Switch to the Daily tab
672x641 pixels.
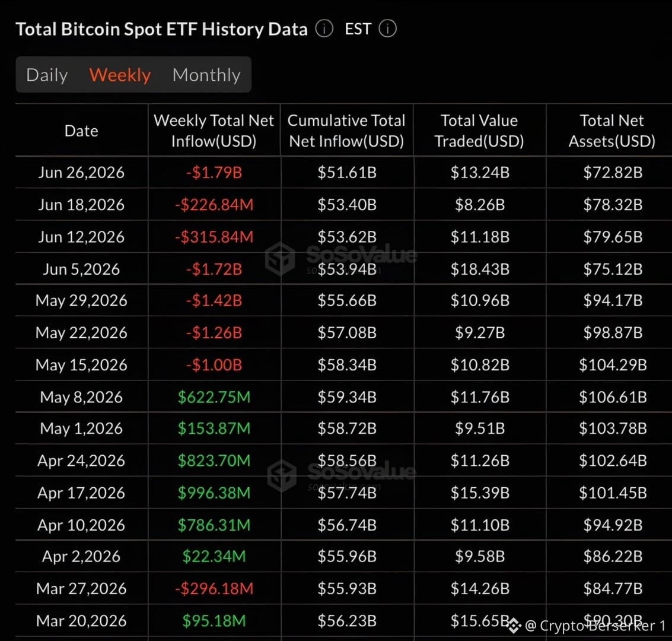pos(47,75)
